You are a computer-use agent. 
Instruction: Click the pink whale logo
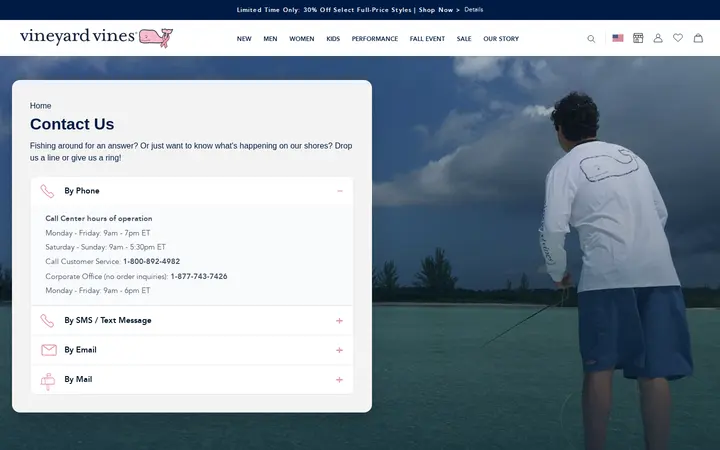tap(156, 38)
